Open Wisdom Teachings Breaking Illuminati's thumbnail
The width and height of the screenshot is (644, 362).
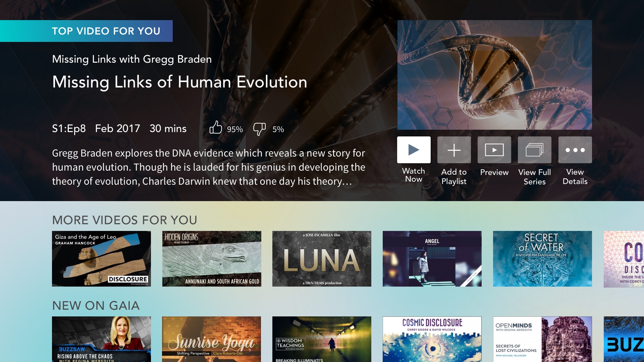(322, 339)
